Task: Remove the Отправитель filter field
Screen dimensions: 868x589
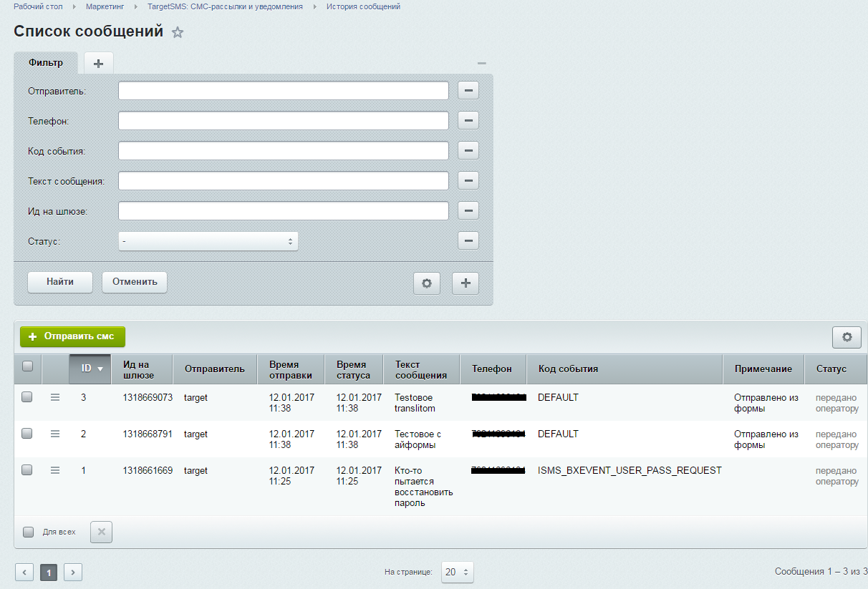Action: coord(468,91)
